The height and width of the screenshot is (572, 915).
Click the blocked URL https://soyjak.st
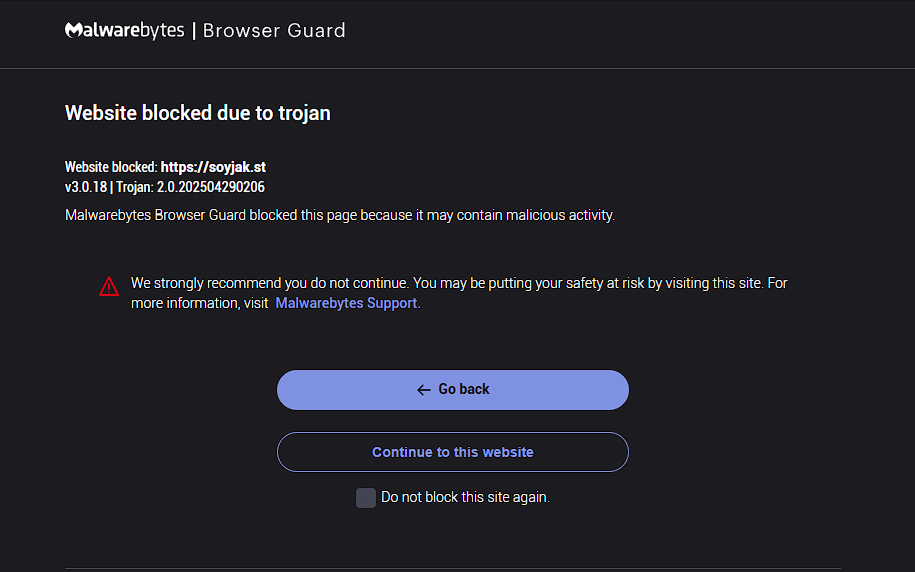(213, 167)
